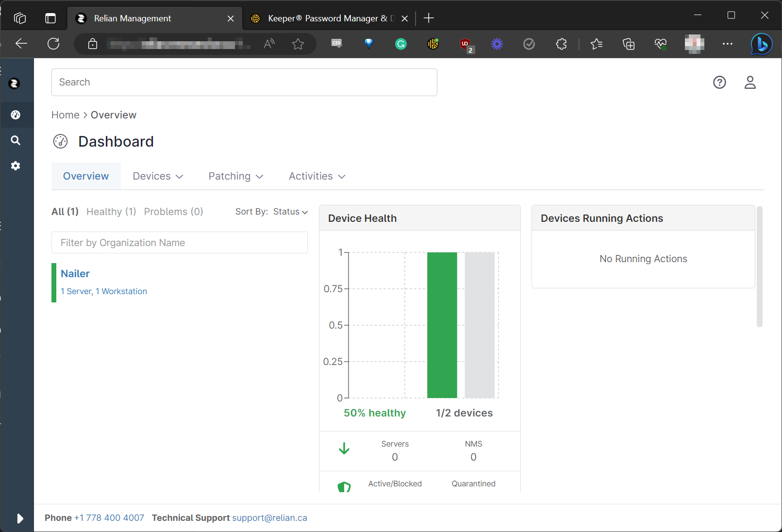Click the 1/2 devices label

[x=464, y=413]
